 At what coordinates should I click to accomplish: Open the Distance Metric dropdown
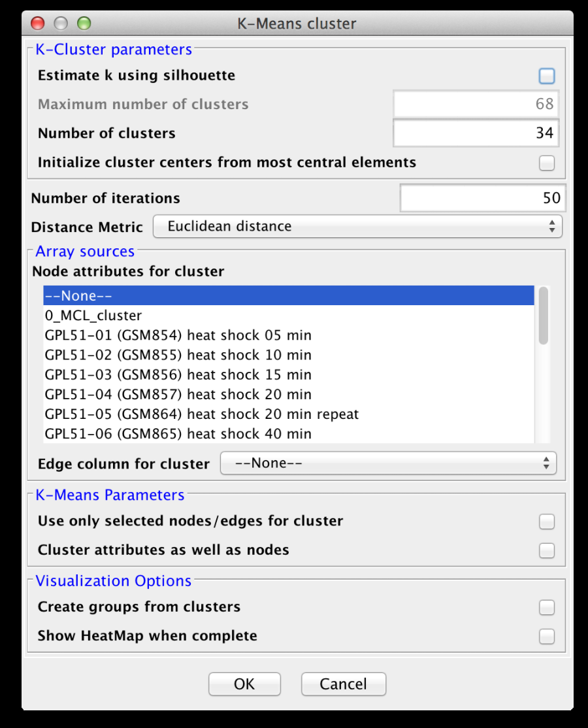tap(357, 227)
